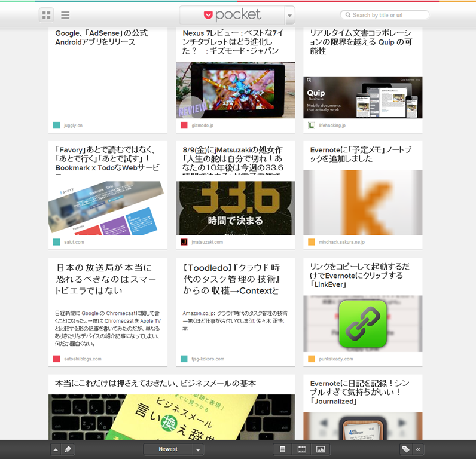Click the satoshi.blogs.com source label
476x459 pixels.
[83, 359]
